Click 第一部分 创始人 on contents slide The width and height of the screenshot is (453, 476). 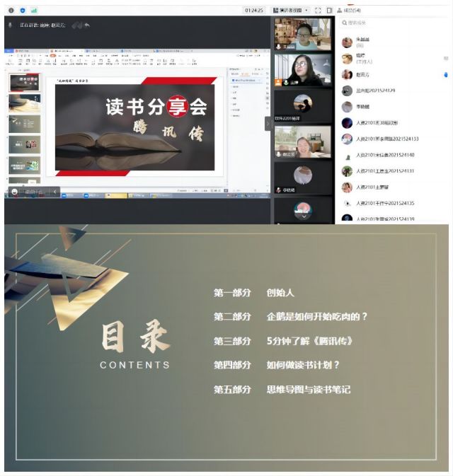pyautogui.click(x=254, y=293)
